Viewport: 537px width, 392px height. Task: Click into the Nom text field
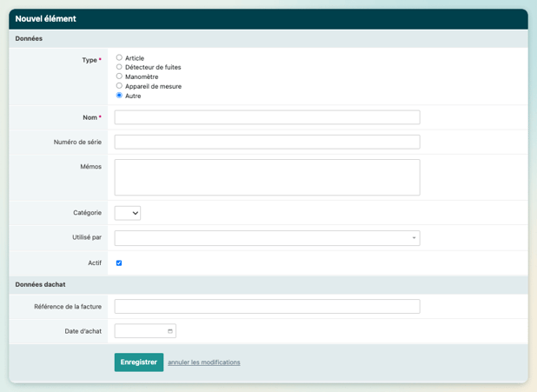click(267, 117)
